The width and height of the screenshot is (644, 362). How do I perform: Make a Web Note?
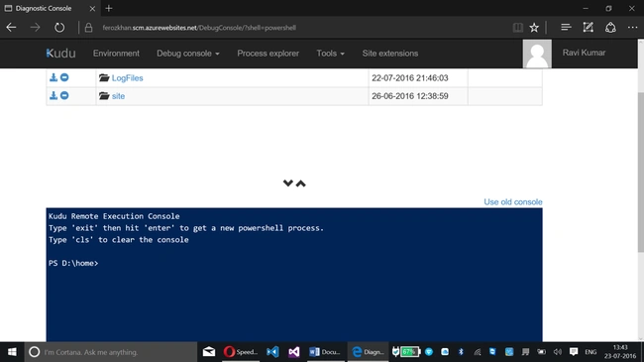(x=589, y=27)
